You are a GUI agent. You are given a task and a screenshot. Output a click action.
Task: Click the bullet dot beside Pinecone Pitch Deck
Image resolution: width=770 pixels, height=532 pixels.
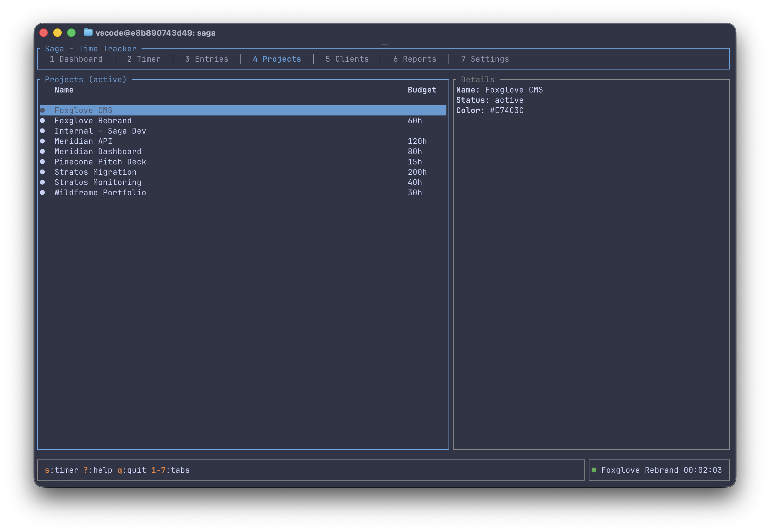tap(42, 162)
